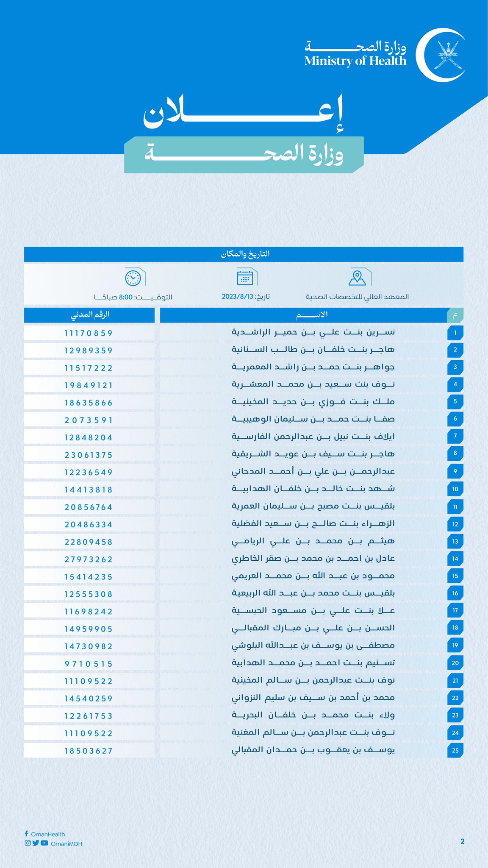Click row number badge 24
Image resolution: width=488 pixels, height=868 pixels.
455,733
